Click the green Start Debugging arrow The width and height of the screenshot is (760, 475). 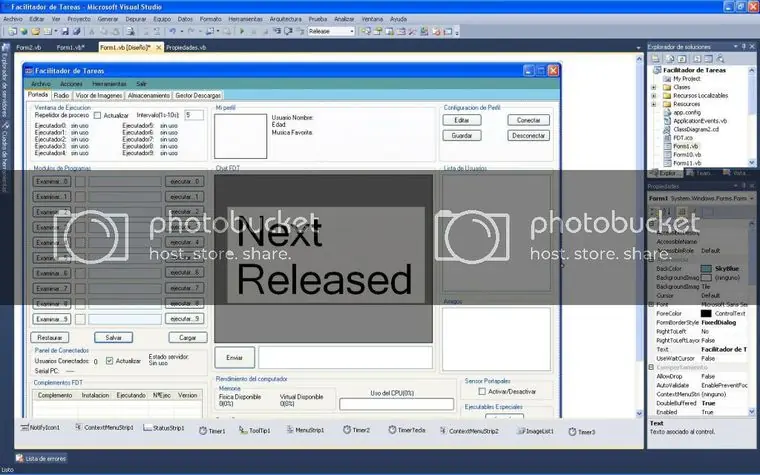click(x=242, y=32)
